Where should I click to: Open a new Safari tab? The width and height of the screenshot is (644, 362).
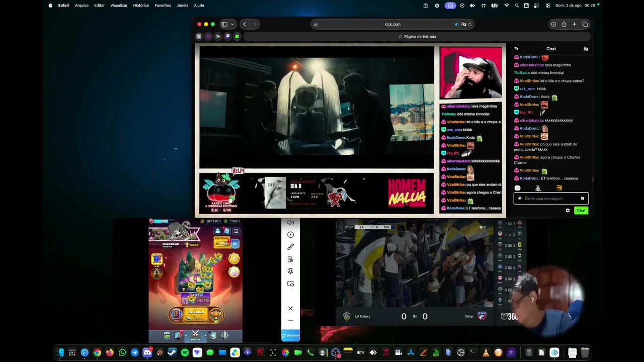575,24
